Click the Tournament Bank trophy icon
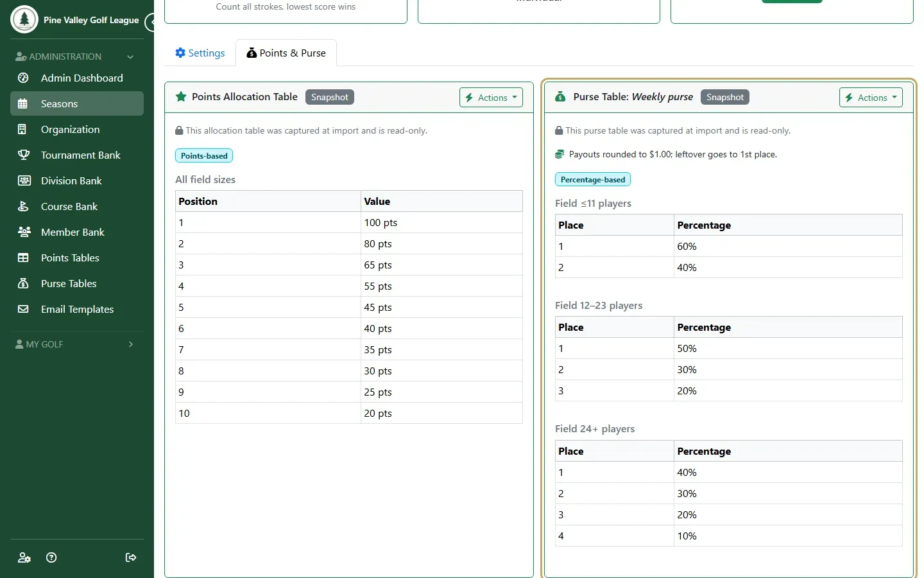 coord(23,155)
